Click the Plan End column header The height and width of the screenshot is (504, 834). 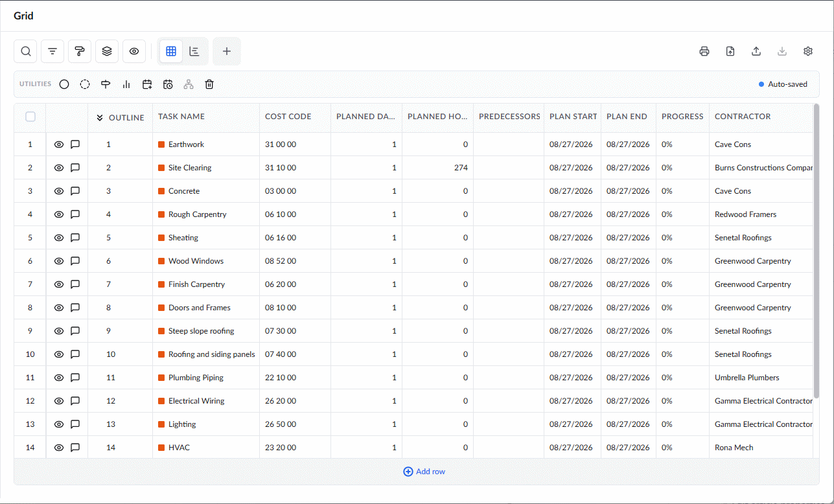click(629, 117)
